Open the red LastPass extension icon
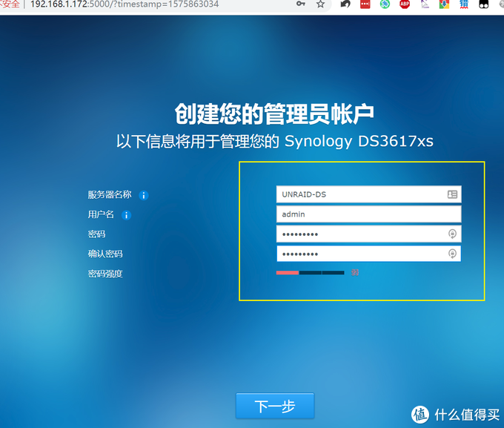Viewport: 504px width, 428px height. pos(365,4)
